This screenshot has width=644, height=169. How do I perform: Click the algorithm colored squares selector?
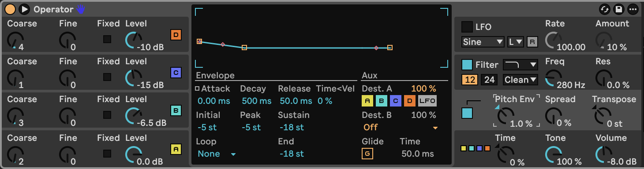pyautogui.click(x=476, y=148)
